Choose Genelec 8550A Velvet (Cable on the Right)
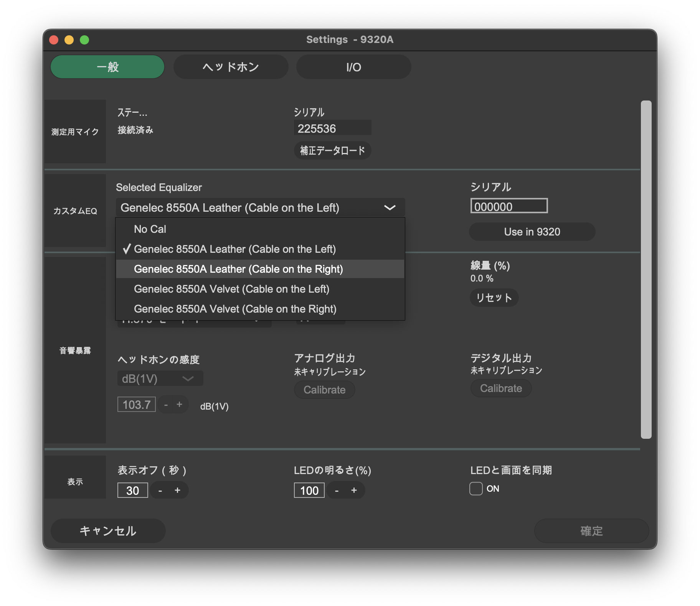 pyautogui.click(x=260, y=309)
